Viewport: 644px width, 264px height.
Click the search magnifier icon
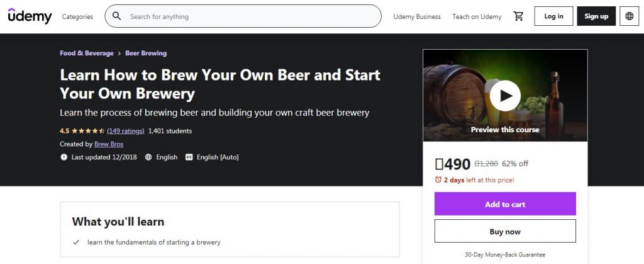coord(117,16)
